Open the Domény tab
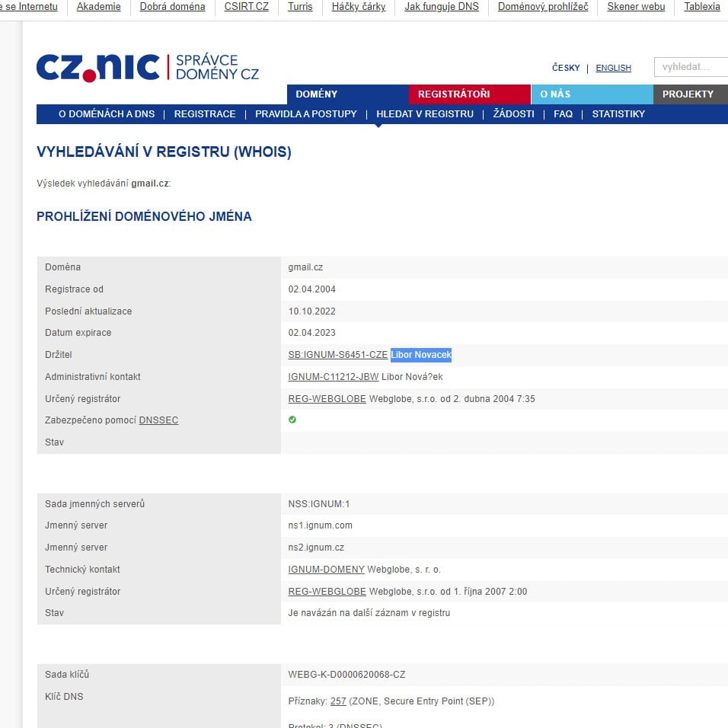Viewport: 728px width, 728px height. tap(316, 94)
